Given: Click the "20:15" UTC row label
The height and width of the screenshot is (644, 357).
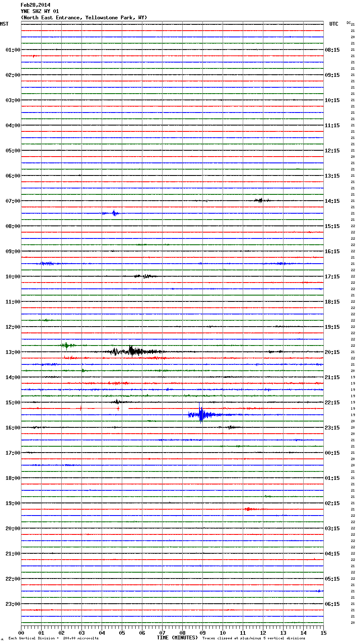Looking at the screenshot, I should point(332,352).
